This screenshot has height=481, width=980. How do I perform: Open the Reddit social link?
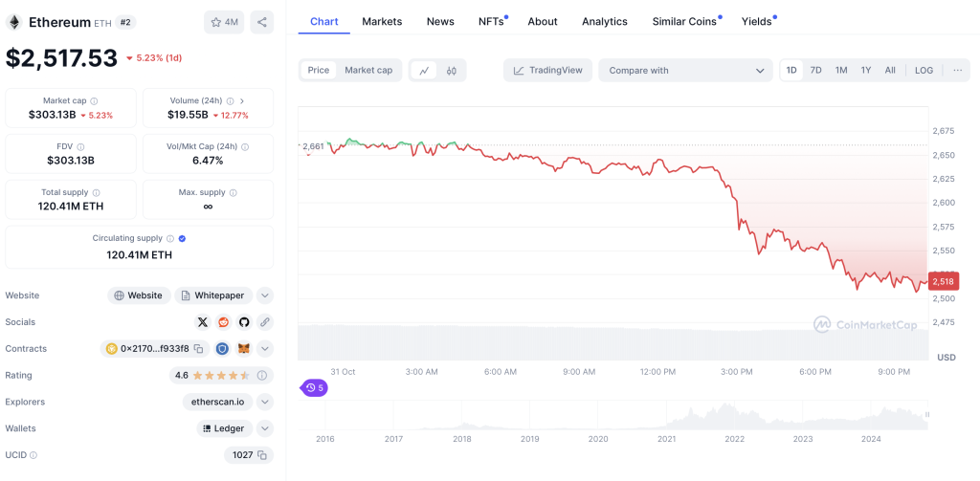pyautogui.click(x=223, y=322)
